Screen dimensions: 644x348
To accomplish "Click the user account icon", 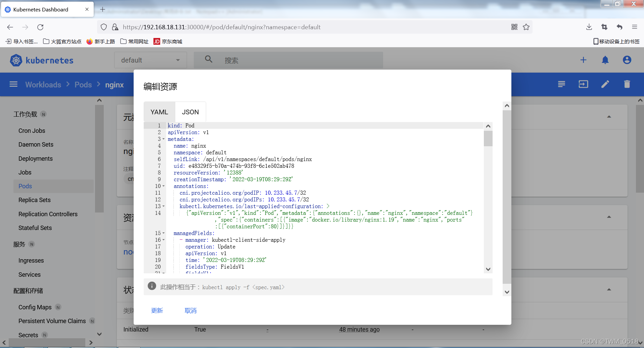I will click(627, 60).
